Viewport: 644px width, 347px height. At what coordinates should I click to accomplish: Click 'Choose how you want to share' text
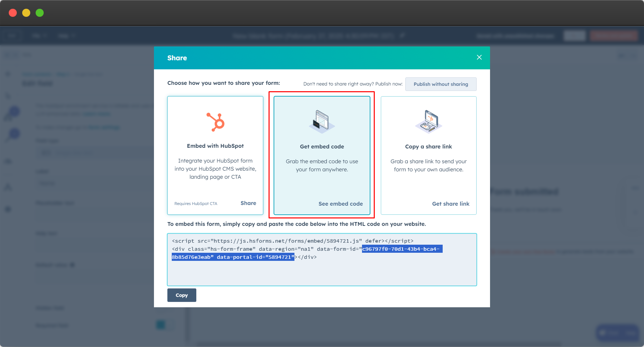click(x=224, y=83)
